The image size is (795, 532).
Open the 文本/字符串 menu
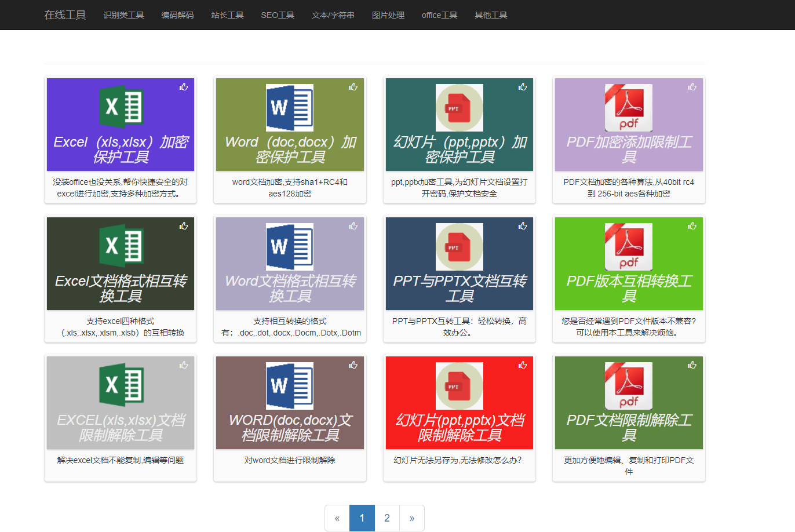pos(333,15)
